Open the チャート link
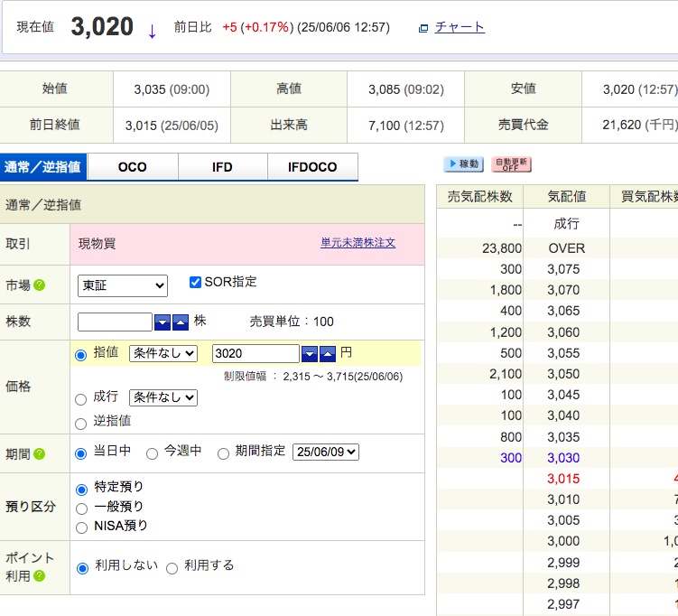This screenshot has width=678, height=616. [460, 27]
